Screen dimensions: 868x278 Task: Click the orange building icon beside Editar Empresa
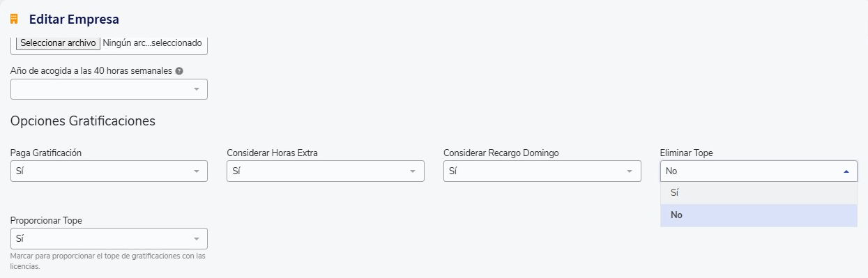14,20
